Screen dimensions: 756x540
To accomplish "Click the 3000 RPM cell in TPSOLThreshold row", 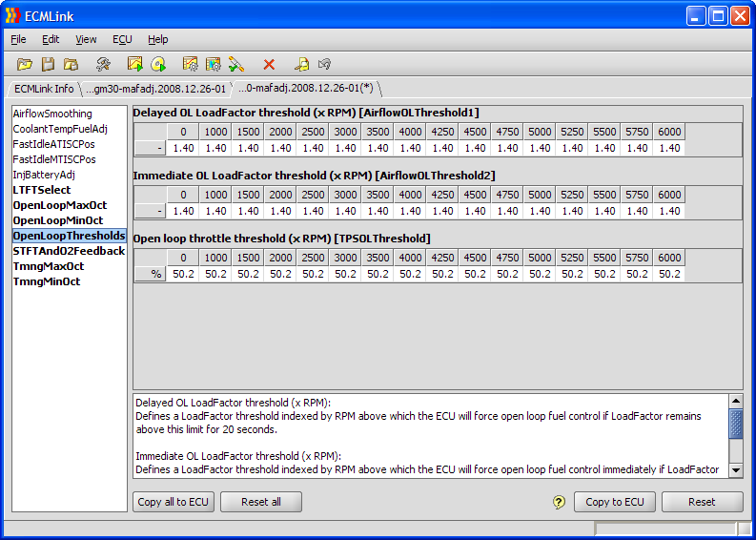I will tap(345, 274).
